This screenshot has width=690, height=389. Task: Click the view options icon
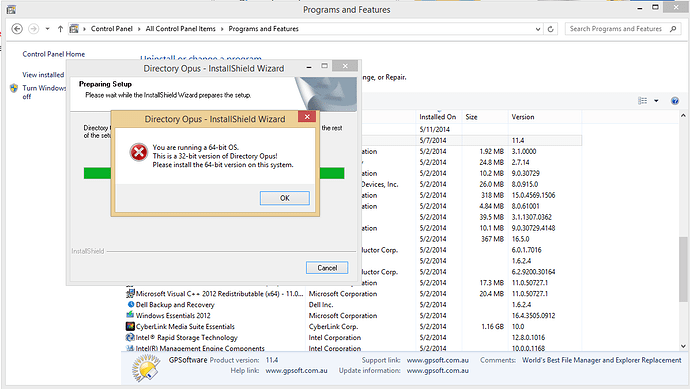pyautogui.click(x=642, y=101)
